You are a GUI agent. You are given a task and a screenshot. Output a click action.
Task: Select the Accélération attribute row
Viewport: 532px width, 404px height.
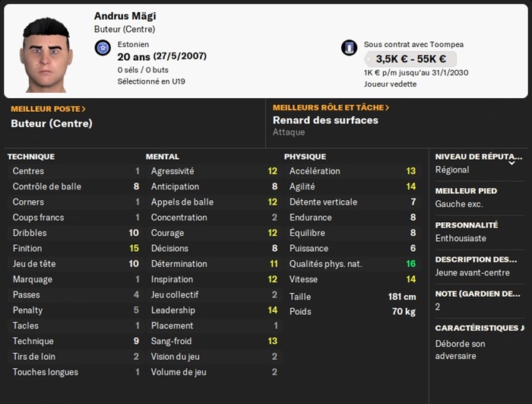pyautogui.click(x=352, y=171)
